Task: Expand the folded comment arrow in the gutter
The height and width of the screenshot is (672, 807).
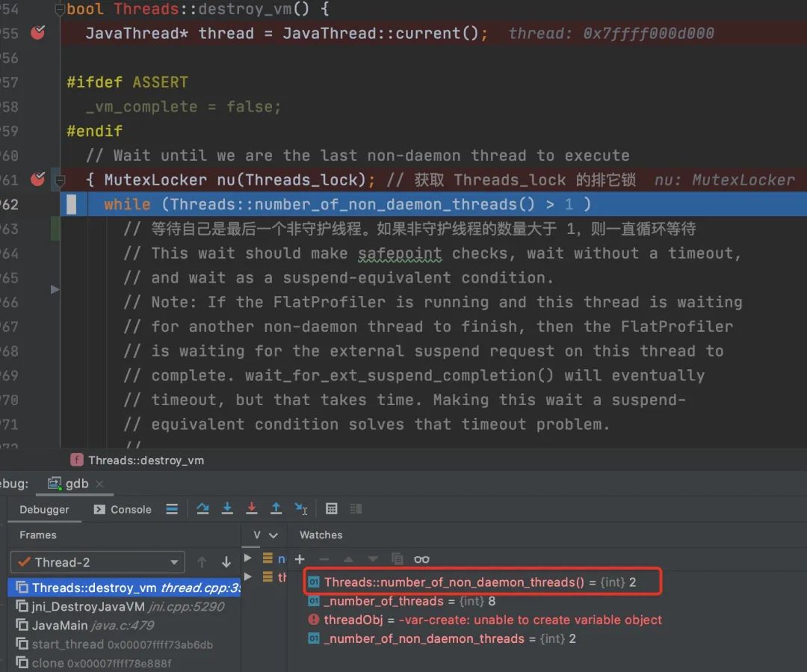Action: [x=55, y=289]
